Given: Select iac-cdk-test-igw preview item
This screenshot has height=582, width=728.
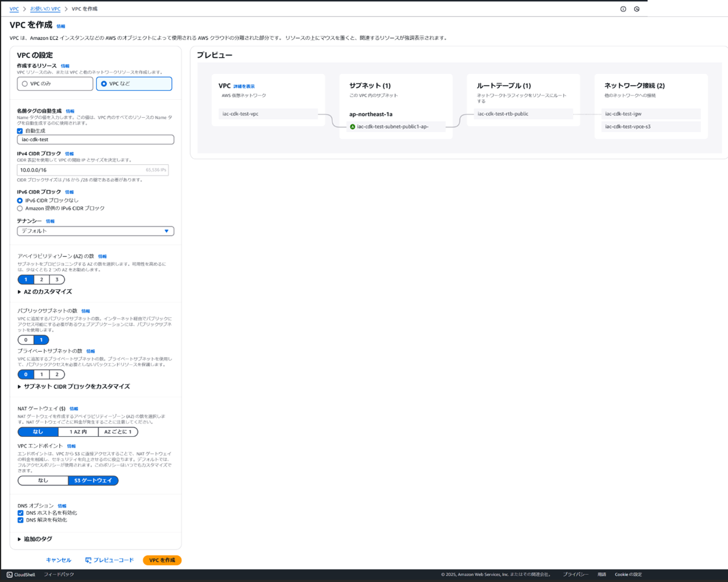Looking at the screenshot, I should [x=651, y=114].
